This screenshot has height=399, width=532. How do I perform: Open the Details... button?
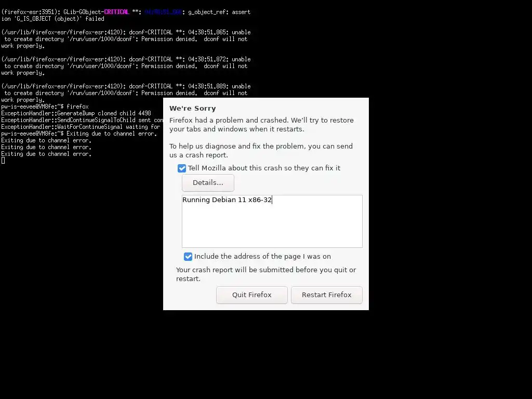208,183
